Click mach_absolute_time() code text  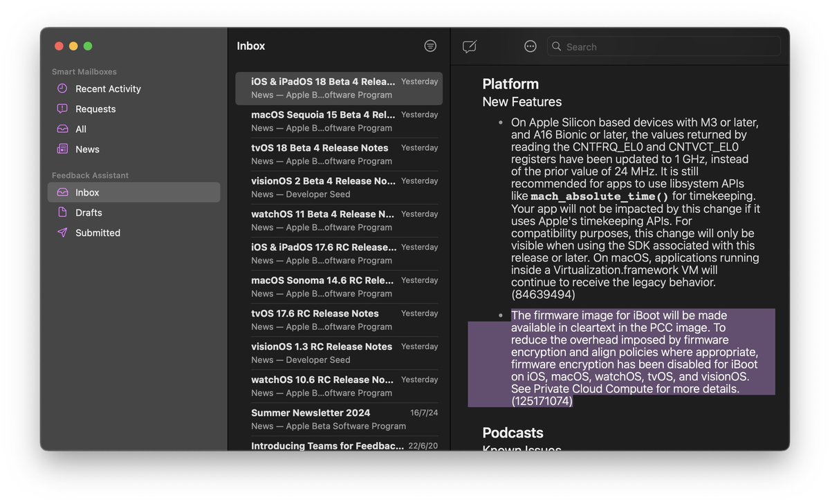[x=600, y=196]
